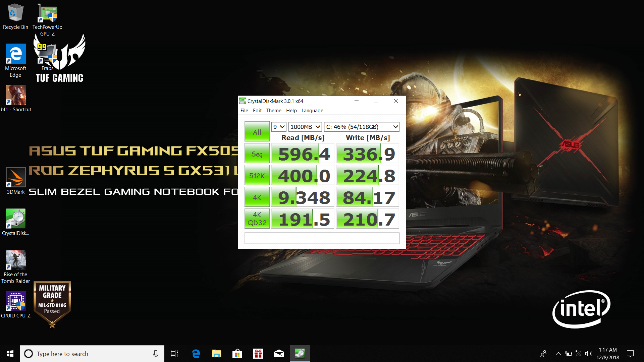Start the 4K QD32 benchmark test

coord(257,219)
